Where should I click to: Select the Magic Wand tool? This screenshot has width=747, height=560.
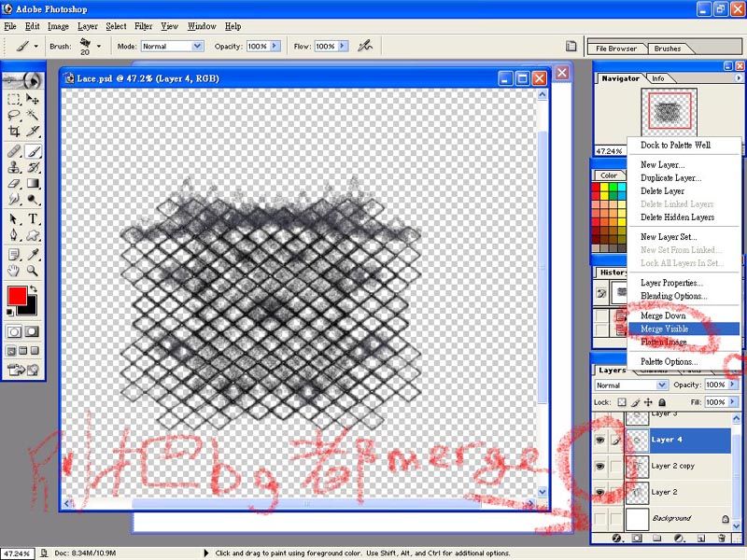click(x=33, y=115)
